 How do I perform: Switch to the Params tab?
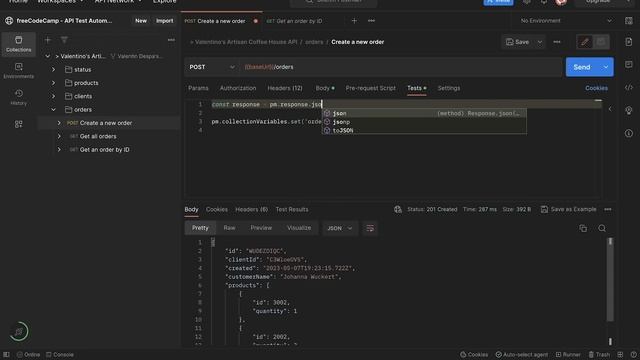(x=198, y=88)
